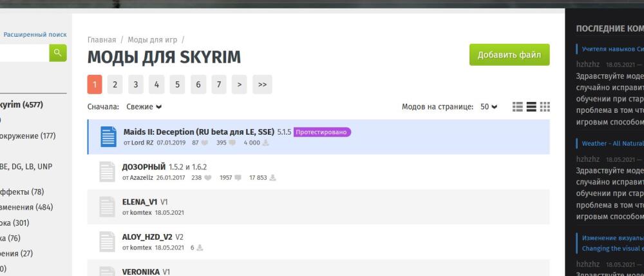The width and height of the screenshot is (644, 276).
Task: Click the blue file icon of Maids II
Action: tap(108, 137)
